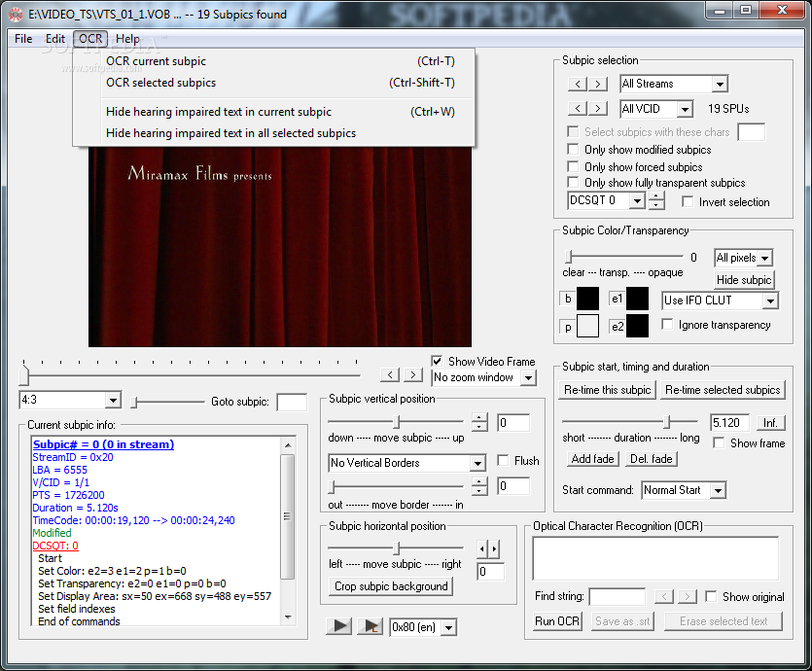Screen dimensions: 812x671
Task: Click the 'Add fade' button
Action: tap(592, 459)
